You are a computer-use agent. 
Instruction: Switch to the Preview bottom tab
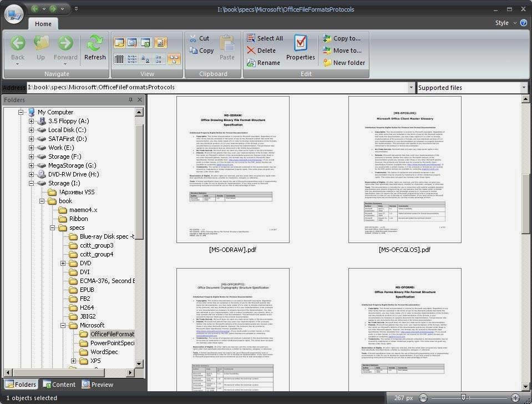(98, 385)
